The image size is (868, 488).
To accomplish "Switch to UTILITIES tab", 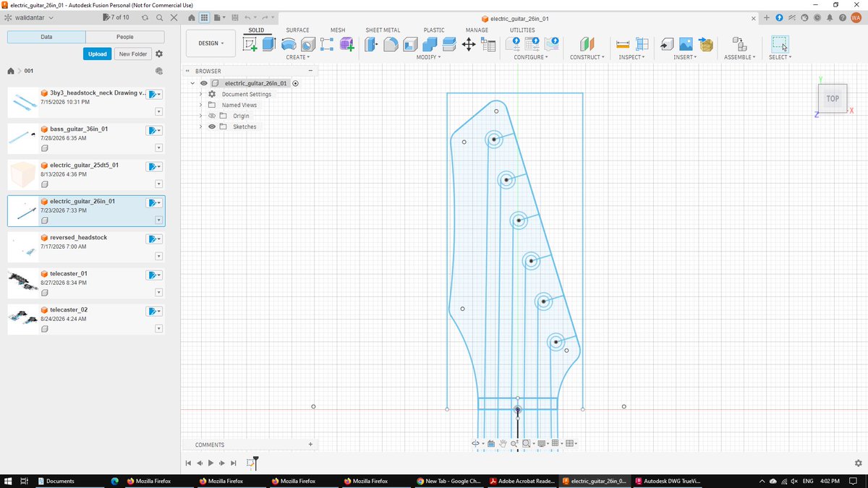I will click(x=522, y=30).
